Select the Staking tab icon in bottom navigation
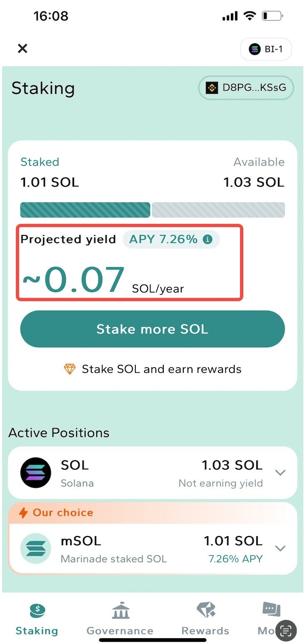Image resolution: width=305 pixels, height=644 pixels. (x=37, y=610)
